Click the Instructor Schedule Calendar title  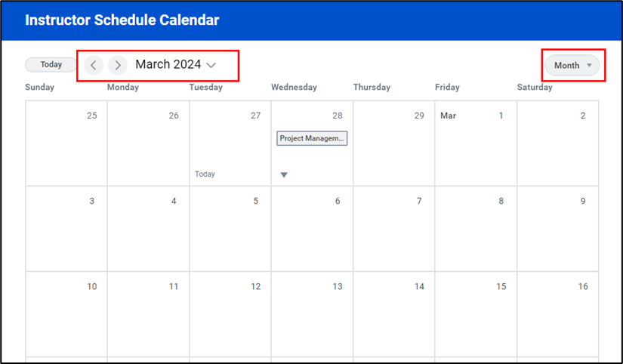(x=122, y=20)
